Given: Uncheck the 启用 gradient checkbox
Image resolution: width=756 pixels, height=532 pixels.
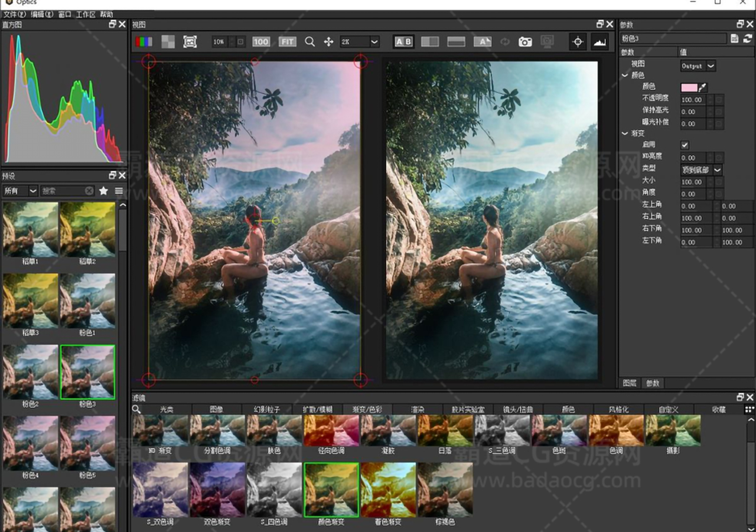Looking at the screenshot, I should (x=685, y=145).
